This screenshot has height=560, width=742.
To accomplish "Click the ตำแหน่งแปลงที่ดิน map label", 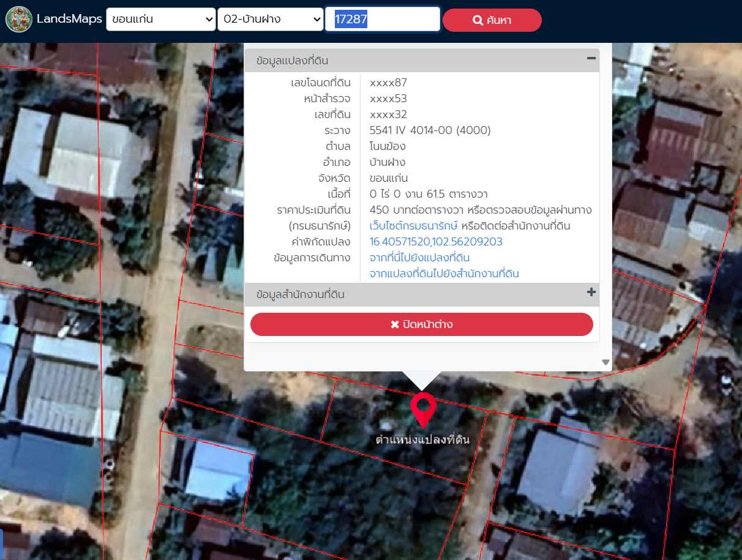I will click(x=422, y=439).
